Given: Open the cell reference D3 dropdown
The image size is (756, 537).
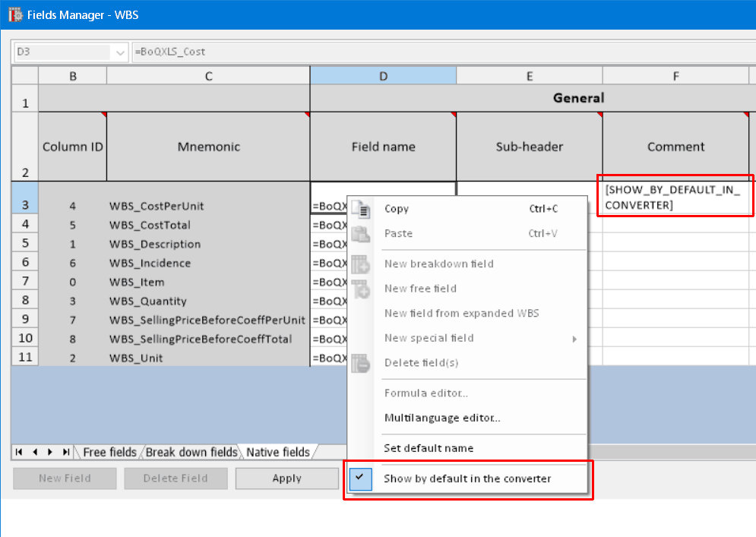Looking at the screenshot, I should (x=120, y=52).
